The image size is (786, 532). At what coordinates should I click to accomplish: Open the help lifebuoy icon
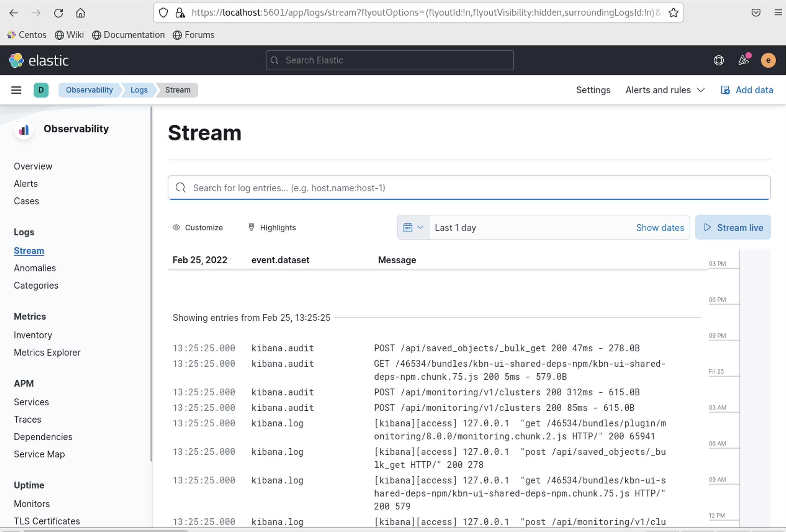(x=718, y=61)
